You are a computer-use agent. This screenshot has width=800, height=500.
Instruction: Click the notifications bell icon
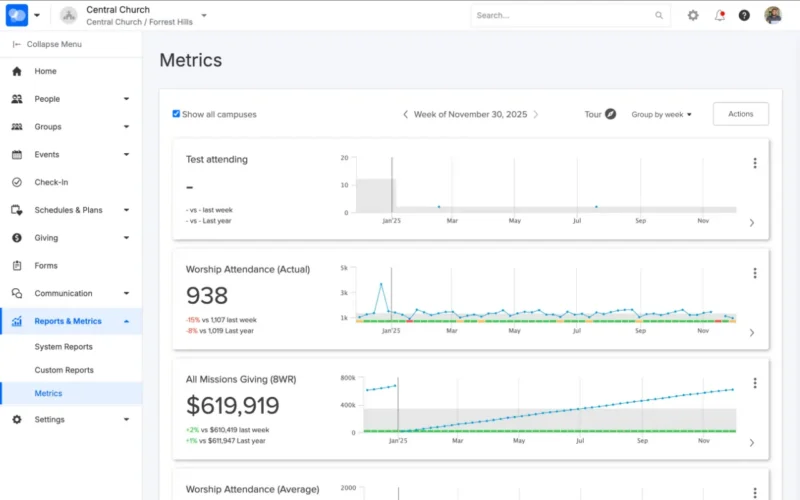coord(719,15)
